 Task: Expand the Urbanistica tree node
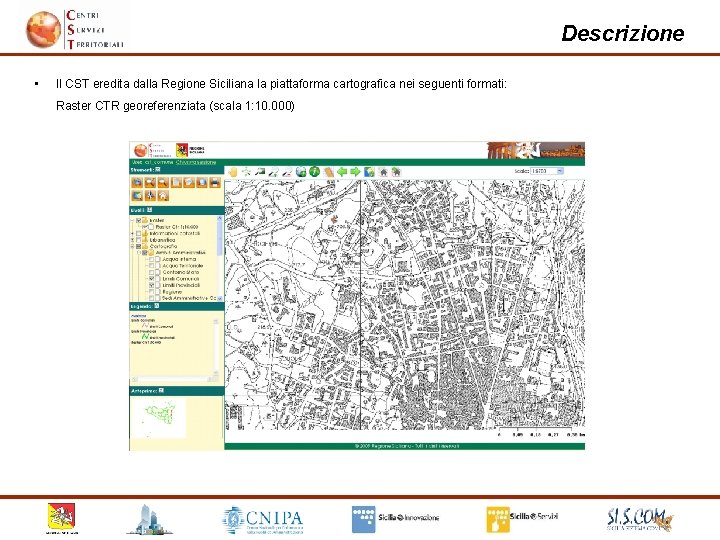click(x=132, y=240)
